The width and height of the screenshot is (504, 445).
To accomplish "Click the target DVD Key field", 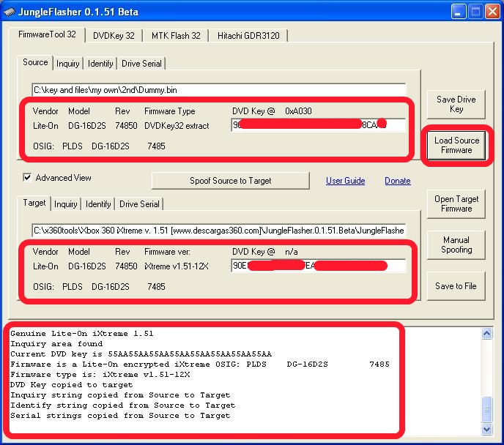I will (x=318, y=266).
